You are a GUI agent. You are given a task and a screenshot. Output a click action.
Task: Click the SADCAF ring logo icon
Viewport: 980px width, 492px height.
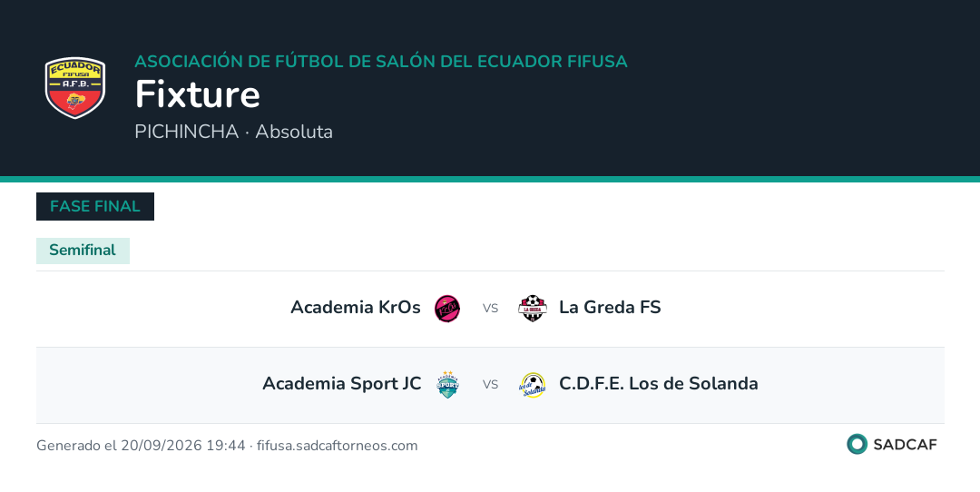pos(857,445)
